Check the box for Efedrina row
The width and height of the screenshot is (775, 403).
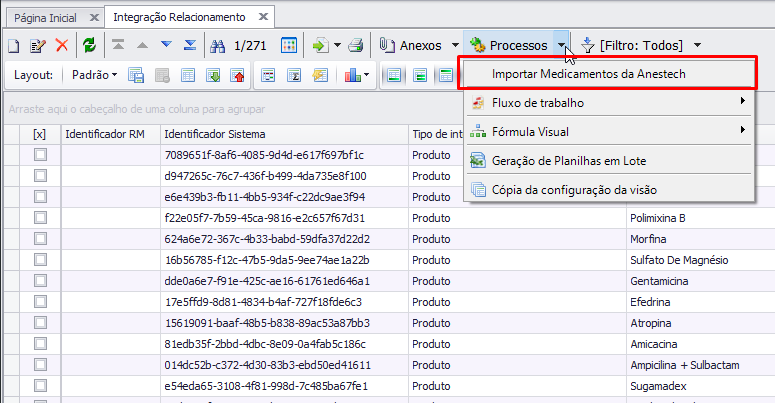click(x=41, y=302)
